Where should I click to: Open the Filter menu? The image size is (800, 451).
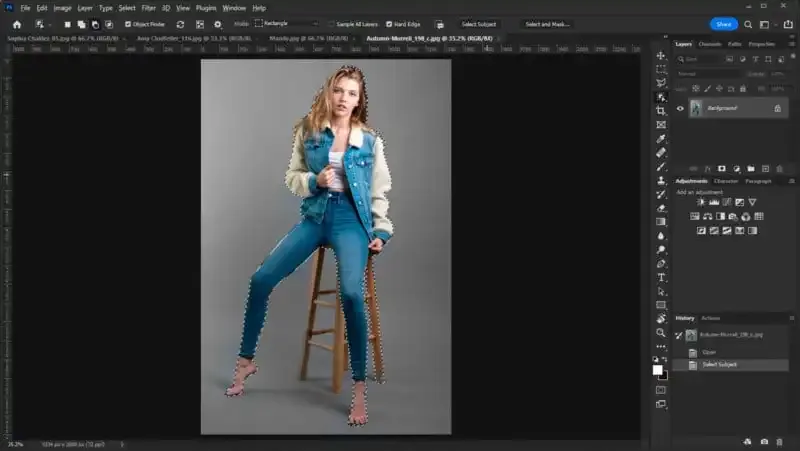(148, 8)
